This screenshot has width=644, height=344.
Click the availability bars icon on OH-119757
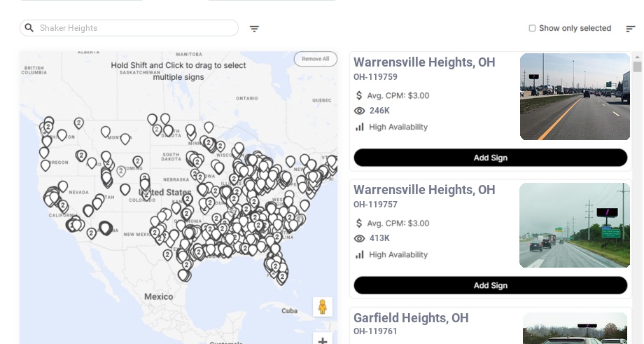click(360, 254)
